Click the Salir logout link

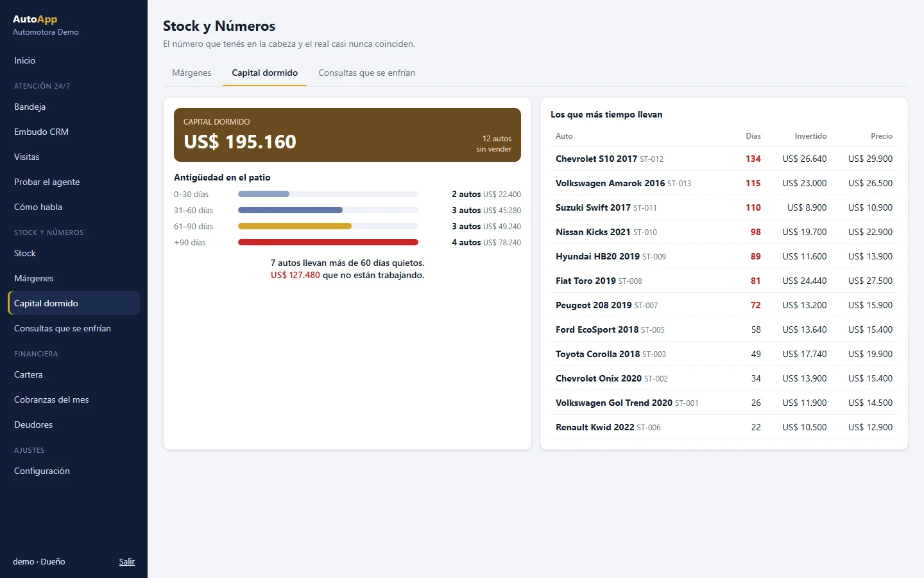pyautogui.click(x=127, y=561)
